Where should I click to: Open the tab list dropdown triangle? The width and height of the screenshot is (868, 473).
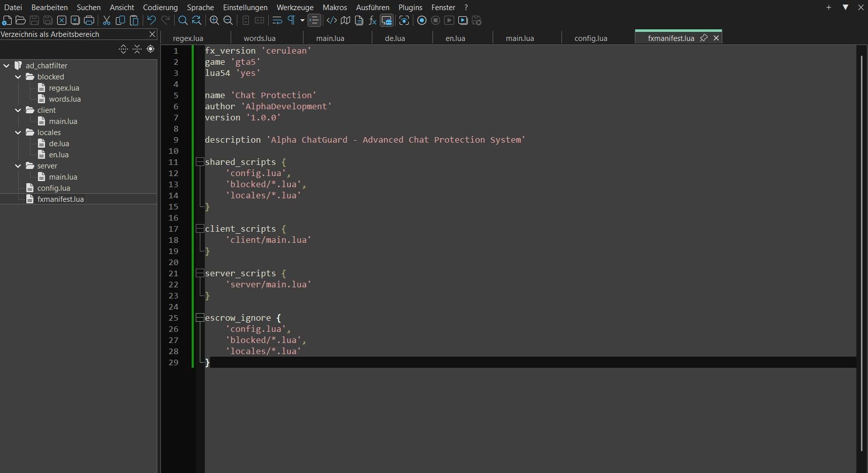coord(845,7)
